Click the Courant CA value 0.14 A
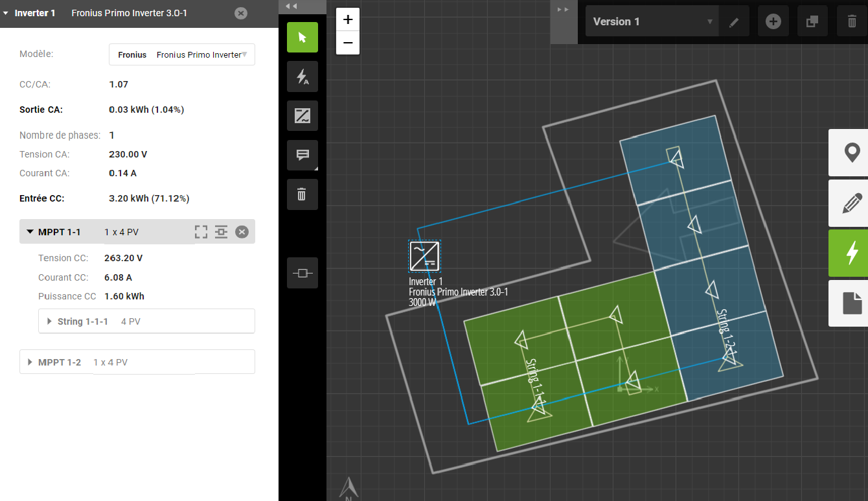The width and height of the screenshot is (868, 501). (122, 173)
